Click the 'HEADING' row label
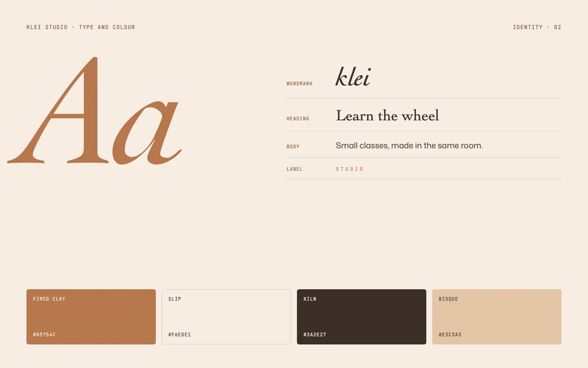 pyautogui.click(x=298, y=119)
